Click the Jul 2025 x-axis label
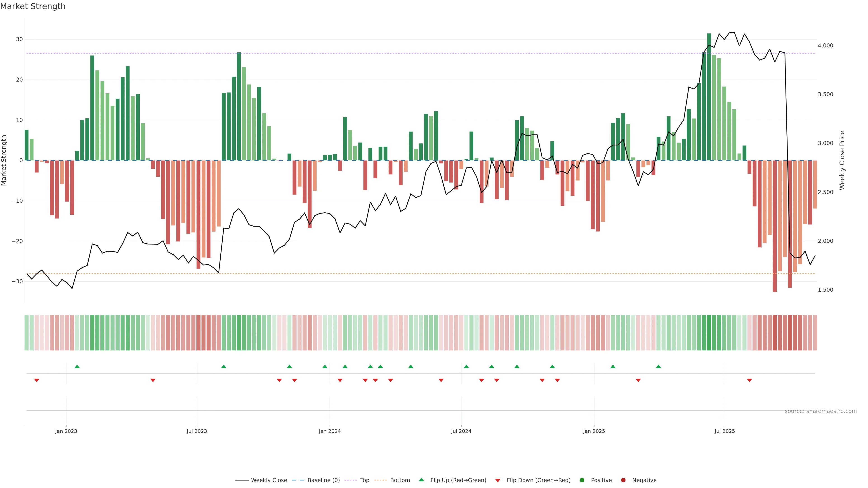868x488 pixels. tap(724, 431)
